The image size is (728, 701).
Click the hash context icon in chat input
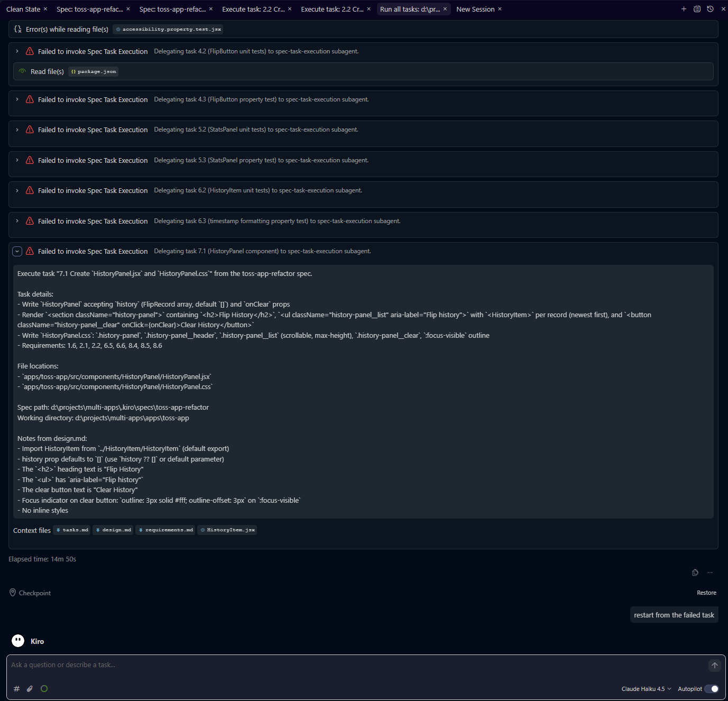tap(16, 689)
